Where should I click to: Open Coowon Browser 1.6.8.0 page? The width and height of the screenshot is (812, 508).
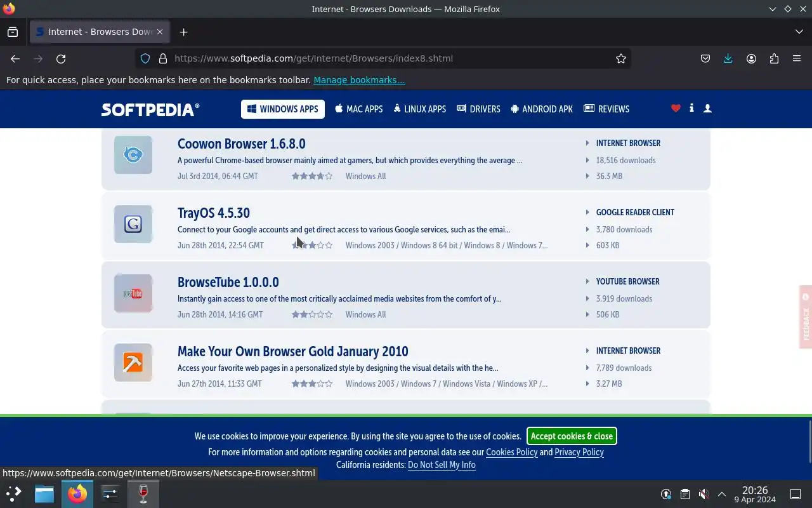tap(242, 144)
